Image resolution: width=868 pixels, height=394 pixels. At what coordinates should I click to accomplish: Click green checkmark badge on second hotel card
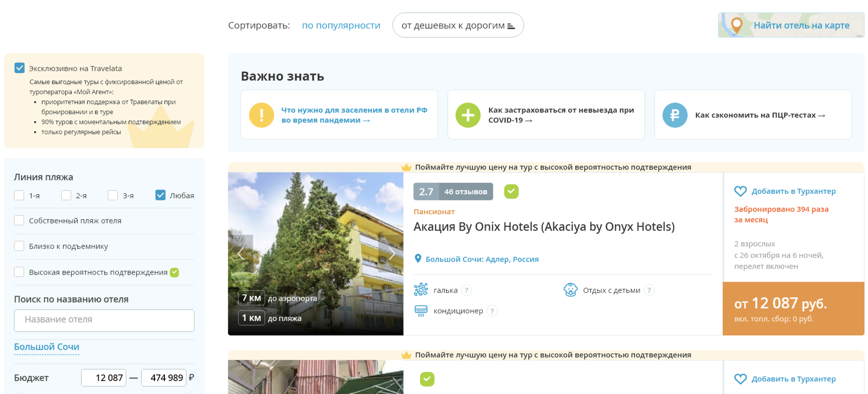(x=427, y=379)
